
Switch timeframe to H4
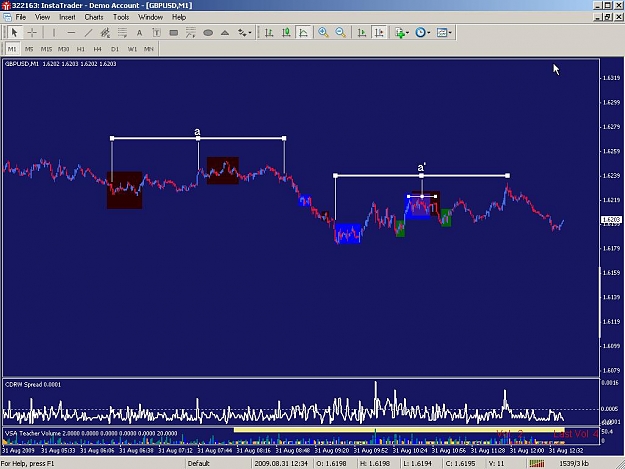(98, 49)
